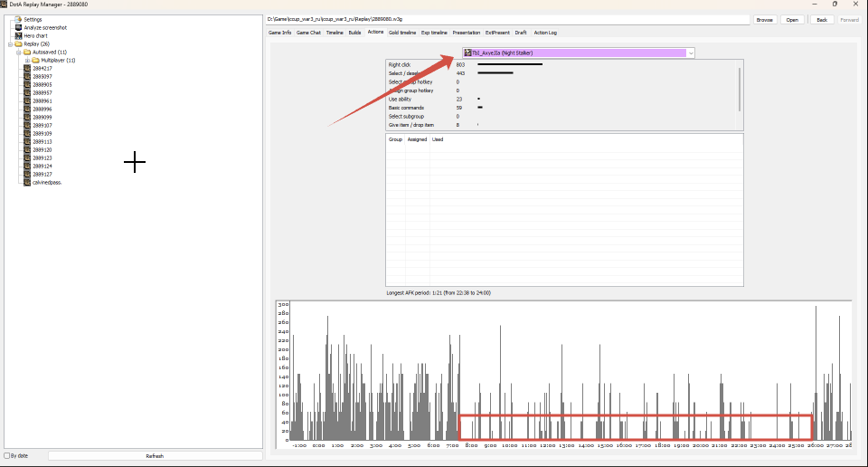868x467 pixels.
Task: Select the calvinedpass replay file icon
Action: (x=27, y=182)
